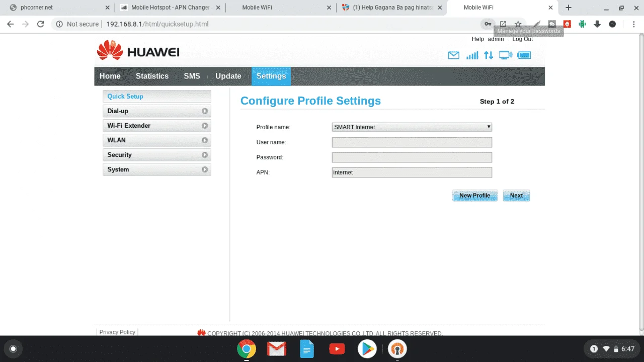Viewport: 644px width, 362px height.
Task: Open Gmail from the shelf
Action: pyautogui.click(x=277, y=349)
